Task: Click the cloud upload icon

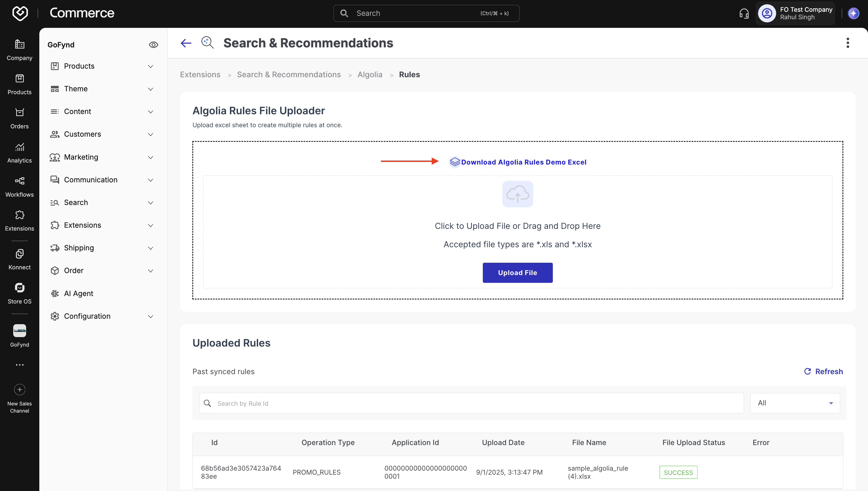Action: point(518,194)
